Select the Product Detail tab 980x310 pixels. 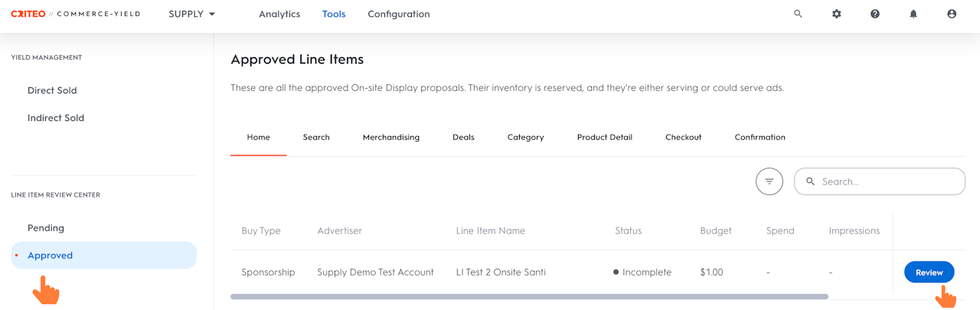tap(604, 137)
